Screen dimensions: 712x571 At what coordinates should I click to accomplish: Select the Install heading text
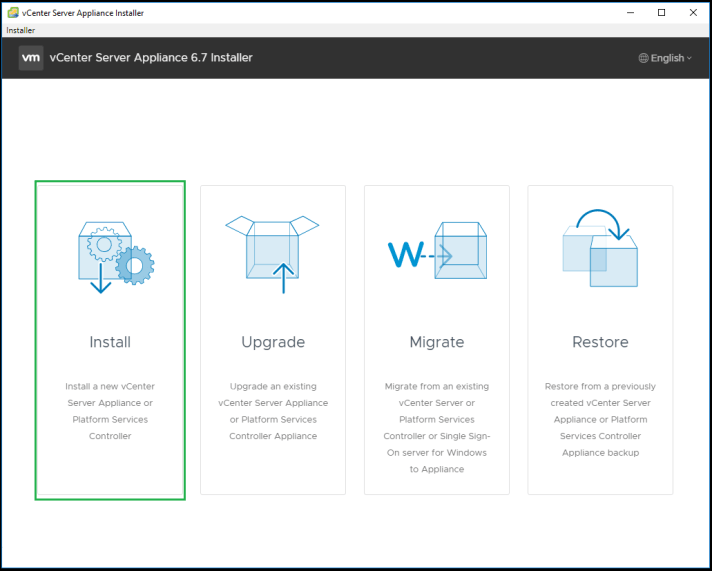tap(110, 342)
